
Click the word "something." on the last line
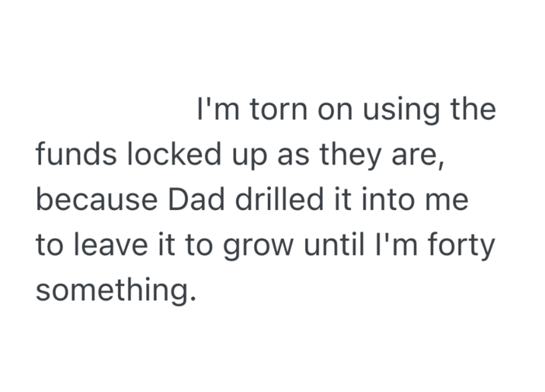pyautogui.click(x=110, y=291)
